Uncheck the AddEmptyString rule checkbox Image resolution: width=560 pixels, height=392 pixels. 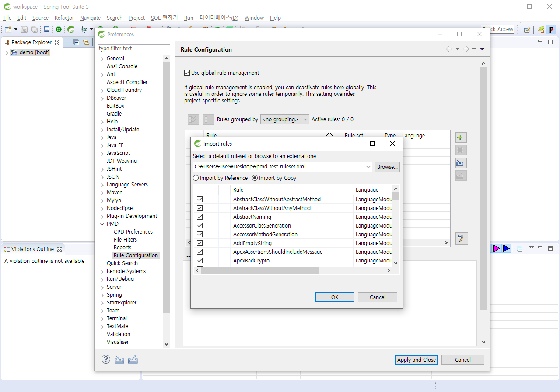pyautogui.click(x=200, y=243)
